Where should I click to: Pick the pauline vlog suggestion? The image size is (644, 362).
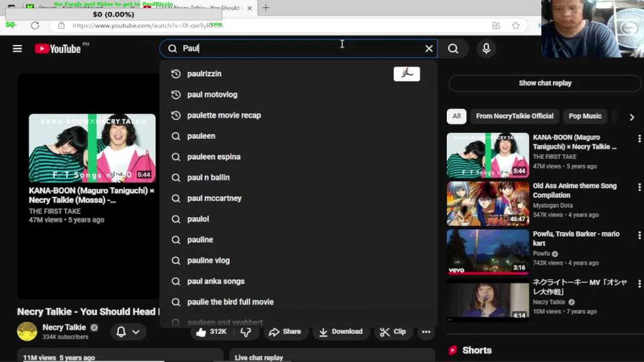pyautogui.click(x=298, y=260)
